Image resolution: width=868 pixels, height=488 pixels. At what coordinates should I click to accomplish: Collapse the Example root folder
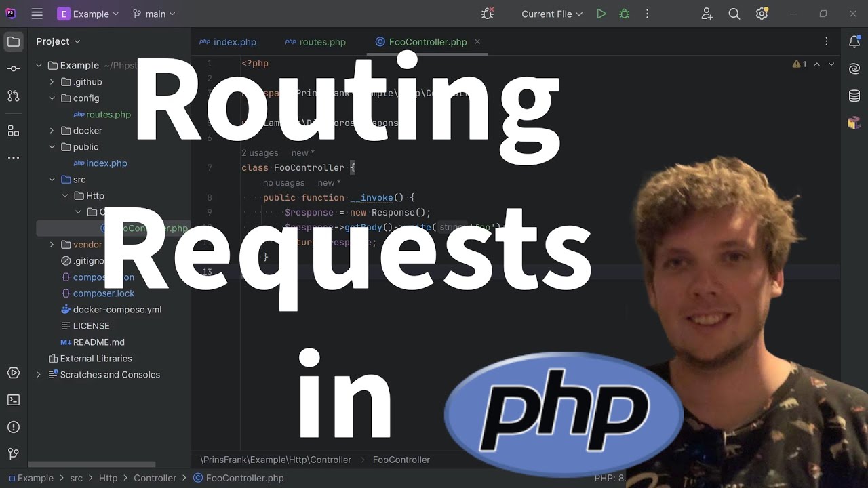click(x=39, y=66)
